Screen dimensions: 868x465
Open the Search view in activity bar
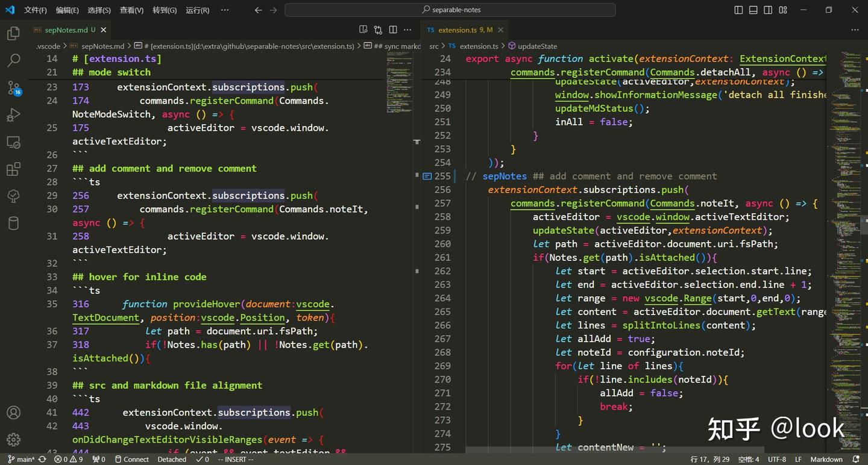coord(13,60)
